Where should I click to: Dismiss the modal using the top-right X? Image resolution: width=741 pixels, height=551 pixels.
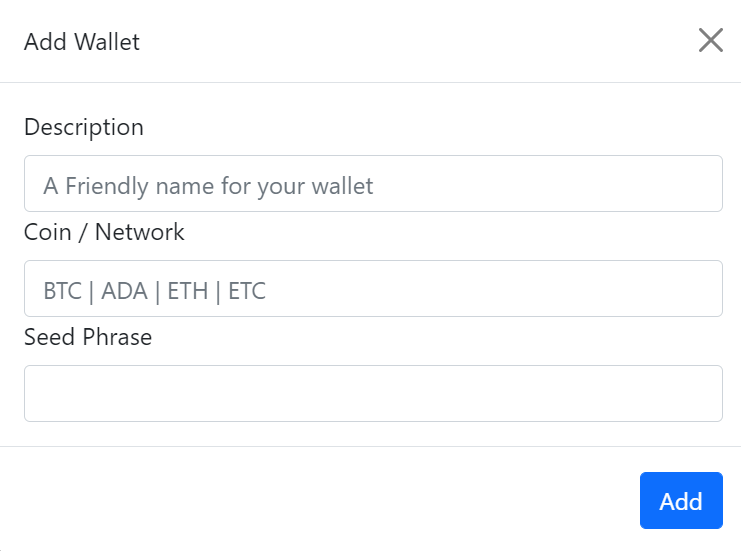click(710, 40)
